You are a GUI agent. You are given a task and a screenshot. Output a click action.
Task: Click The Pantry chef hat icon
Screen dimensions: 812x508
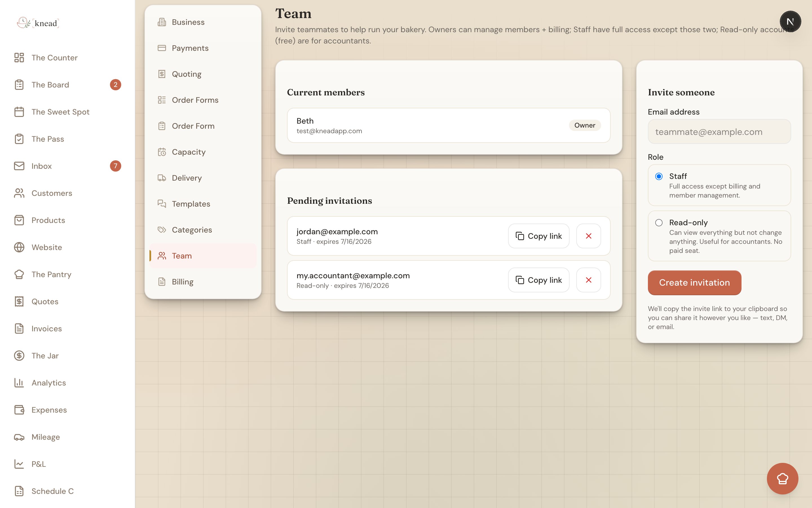(19, 275)
